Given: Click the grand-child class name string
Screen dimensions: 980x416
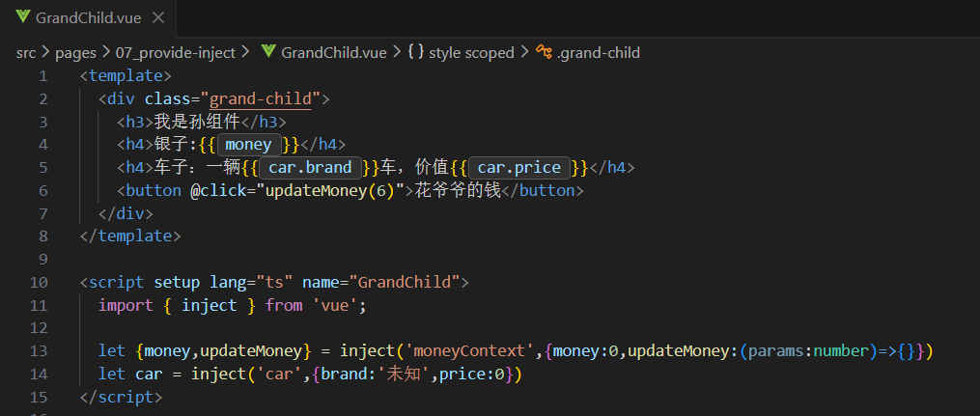Looking at the screenshot, I should click(x=260, y=99).
